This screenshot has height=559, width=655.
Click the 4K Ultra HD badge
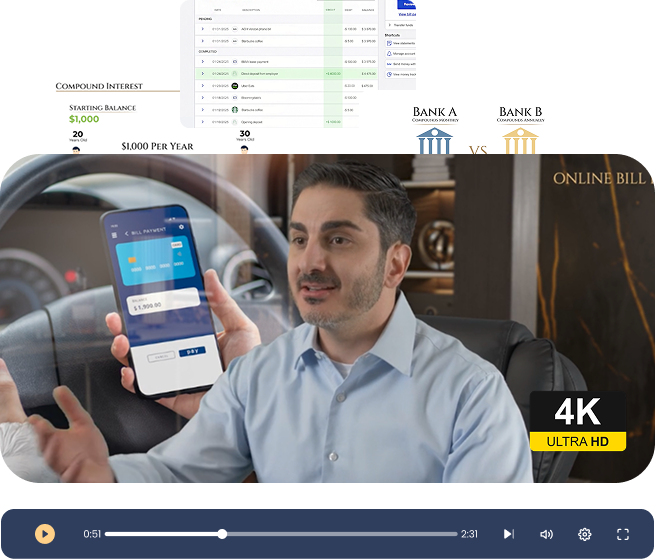point(577,422)
